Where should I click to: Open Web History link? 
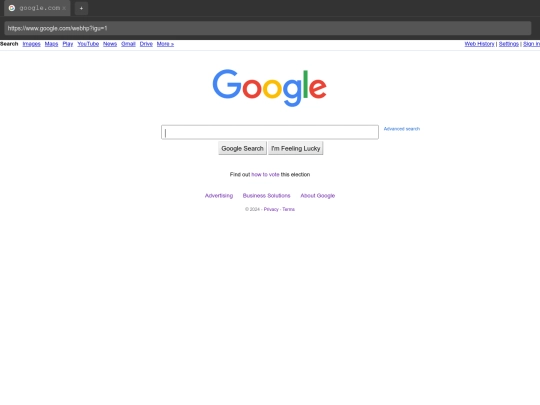(x=479, y=44)
